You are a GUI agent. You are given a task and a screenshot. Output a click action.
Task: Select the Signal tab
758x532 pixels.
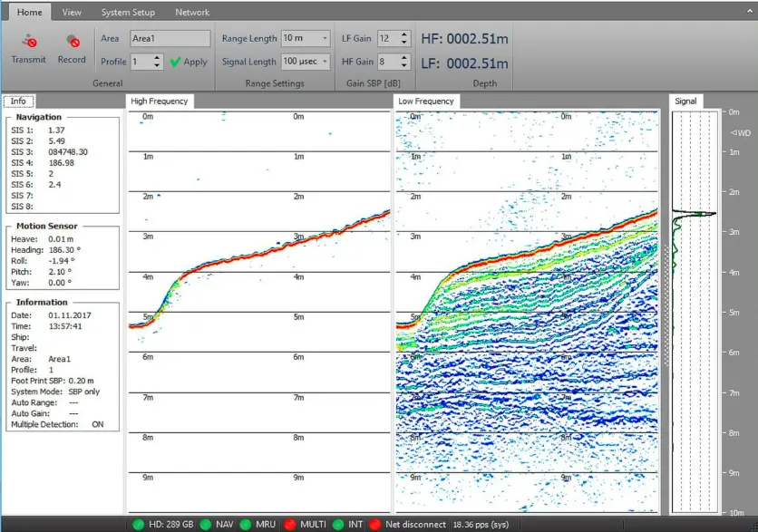[685, 101]
